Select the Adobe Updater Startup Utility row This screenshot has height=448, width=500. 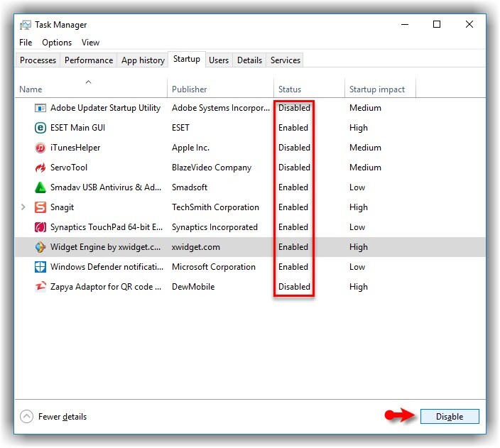[x=250, y=108]
